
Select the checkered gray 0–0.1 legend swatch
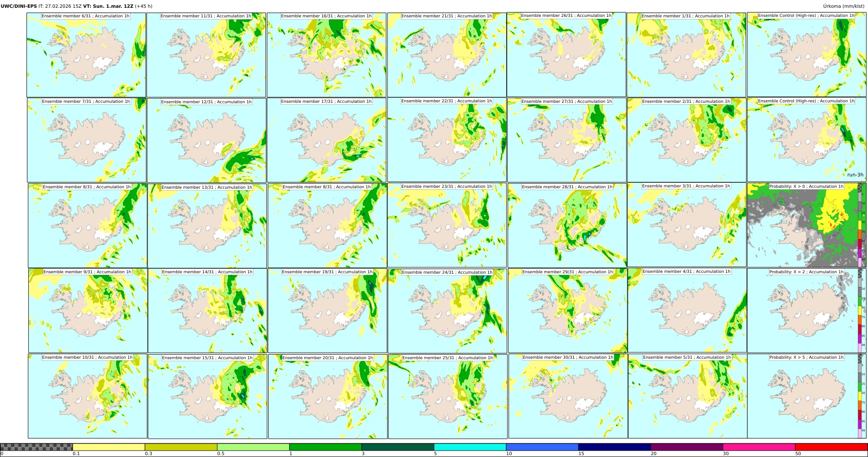(x=37, y=447)
